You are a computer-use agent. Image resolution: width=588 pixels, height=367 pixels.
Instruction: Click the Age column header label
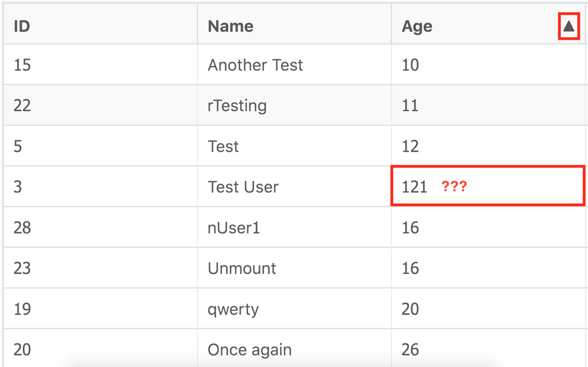[417, 27]
